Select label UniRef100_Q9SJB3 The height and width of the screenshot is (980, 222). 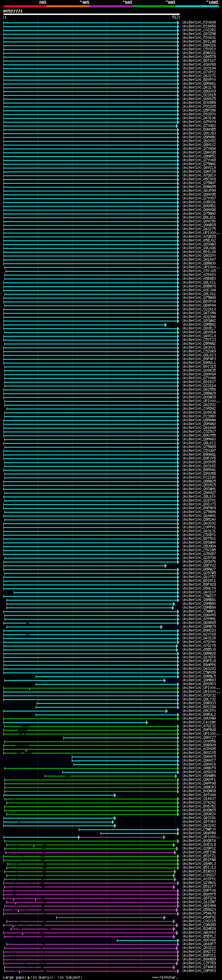pyautogui.click(x=199, y=133)
